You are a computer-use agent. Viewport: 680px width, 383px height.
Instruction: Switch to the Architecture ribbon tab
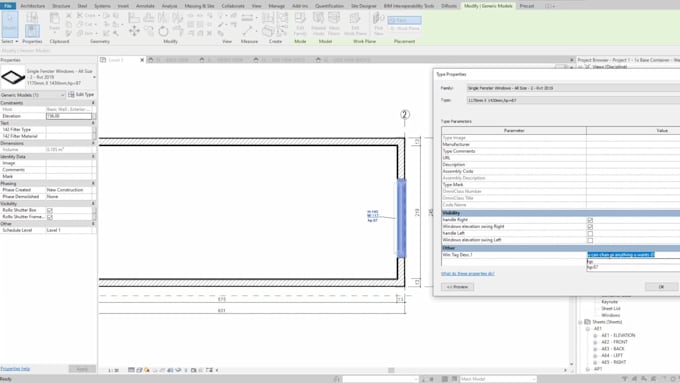[x=33, y=6]
